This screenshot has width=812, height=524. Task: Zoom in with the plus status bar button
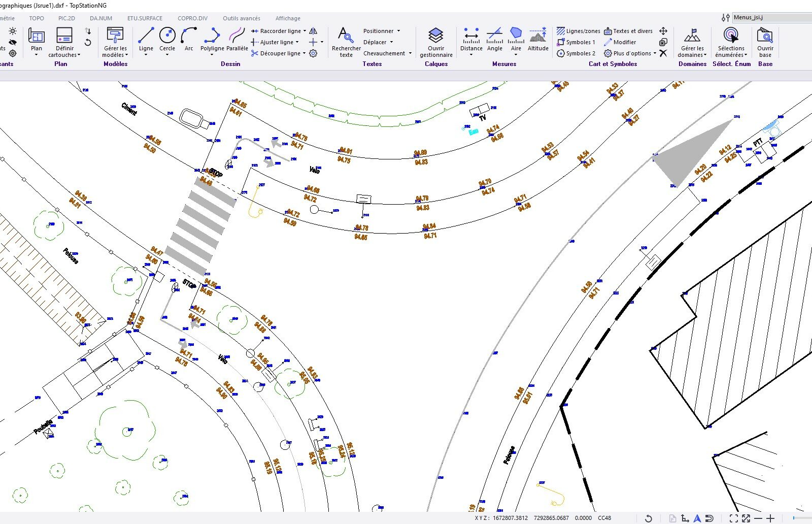(770, 518)
